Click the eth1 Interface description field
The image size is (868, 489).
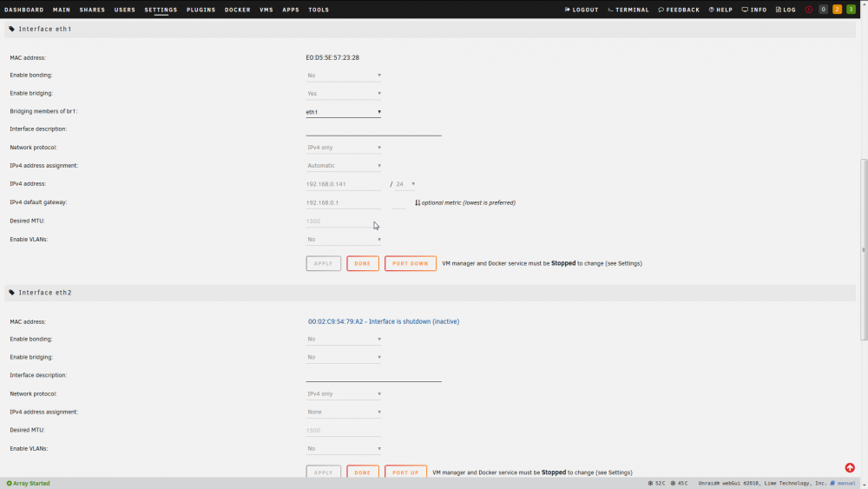[x=373, y=129]
